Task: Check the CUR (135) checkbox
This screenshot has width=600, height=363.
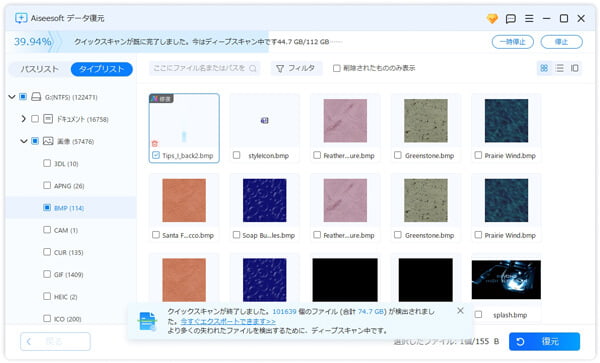Action: [x=47, y=252]
